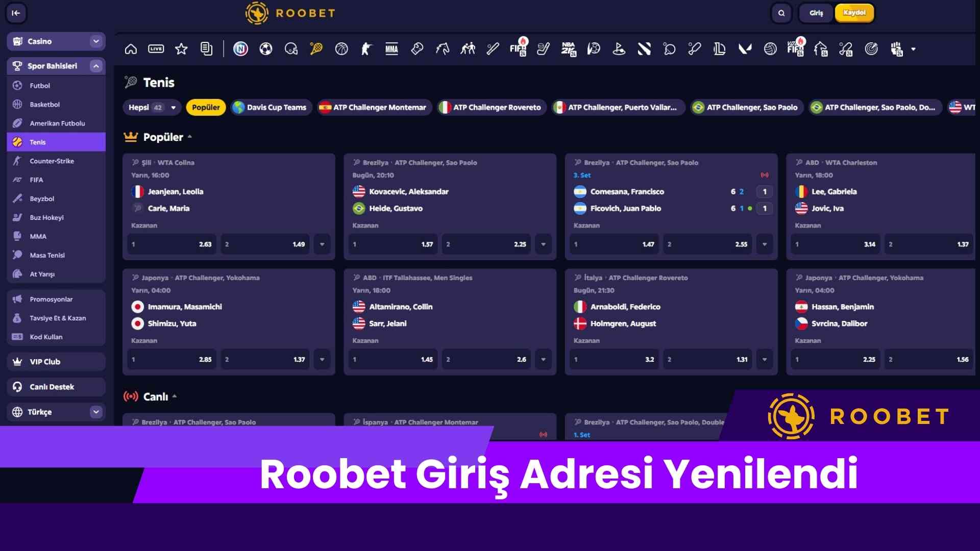Open Kod Kullan in sidebar
This screenshot has width=980, height=551.
(56, 337)
